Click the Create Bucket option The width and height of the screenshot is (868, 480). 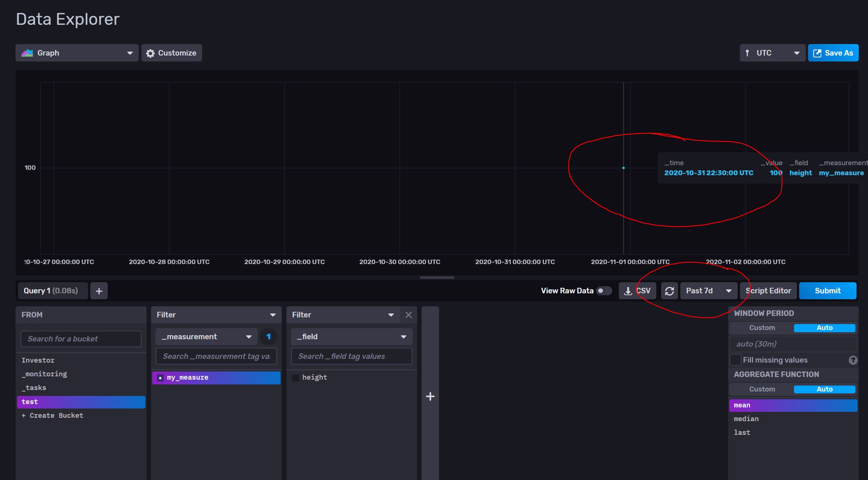pos(81,416)
